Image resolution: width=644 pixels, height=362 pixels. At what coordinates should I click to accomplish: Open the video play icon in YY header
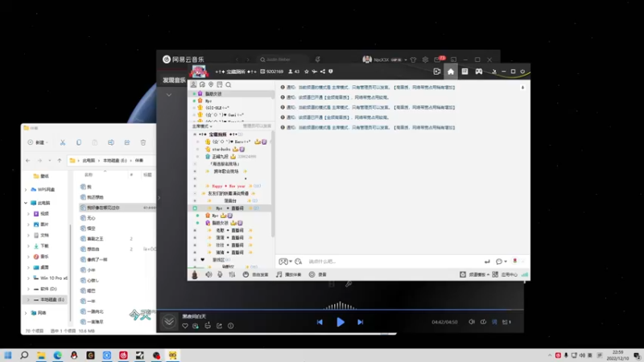coord(437,72)
